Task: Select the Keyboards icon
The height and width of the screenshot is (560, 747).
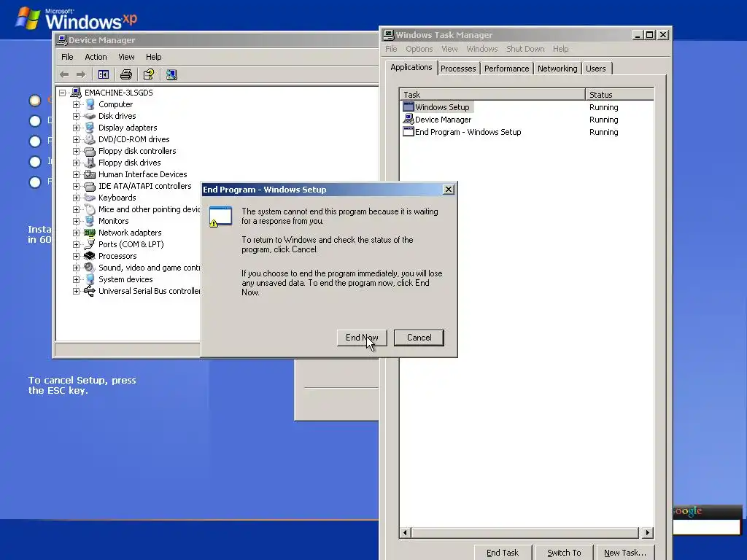Action: pyautogui.click(x=90, y=198)
